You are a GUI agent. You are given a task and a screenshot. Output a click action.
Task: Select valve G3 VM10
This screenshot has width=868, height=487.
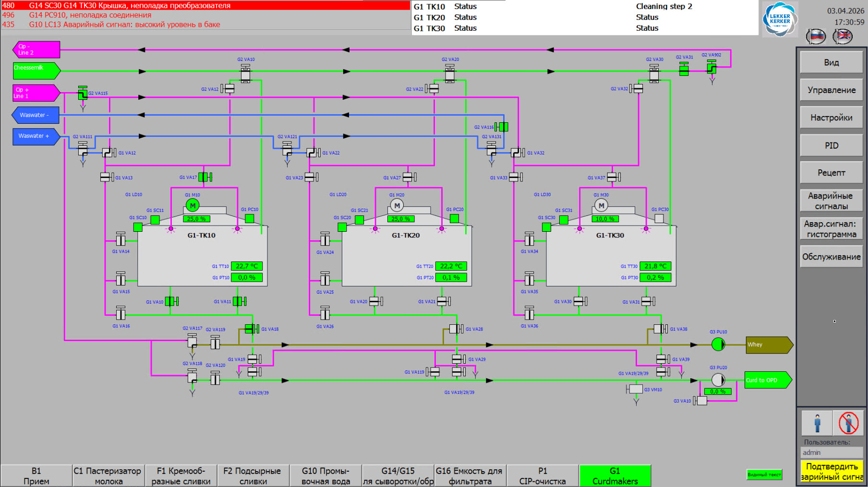[x=635, y=389]
